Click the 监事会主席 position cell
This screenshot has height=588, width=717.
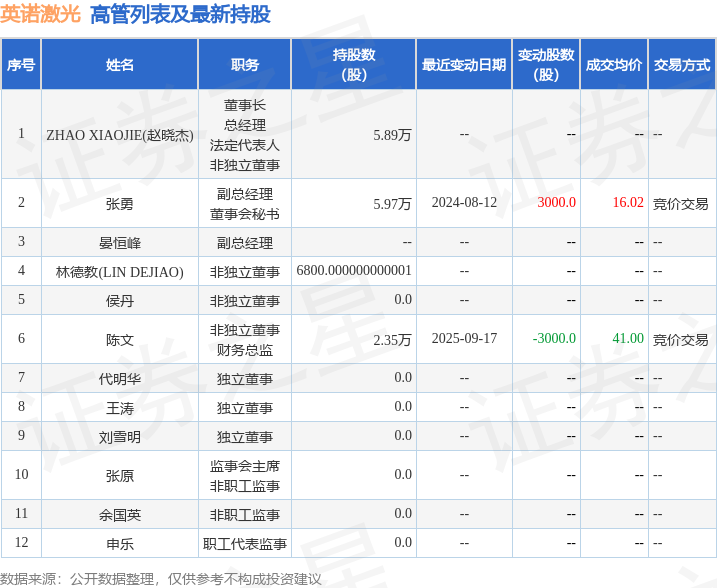point(245,466)
